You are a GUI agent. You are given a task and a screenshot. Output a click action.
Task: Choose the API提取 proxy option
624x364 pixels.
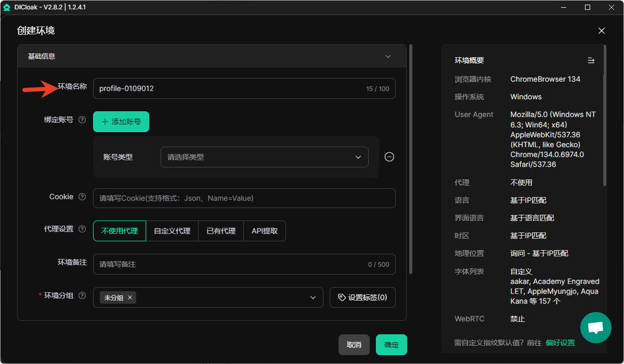(x=265, y=231)
